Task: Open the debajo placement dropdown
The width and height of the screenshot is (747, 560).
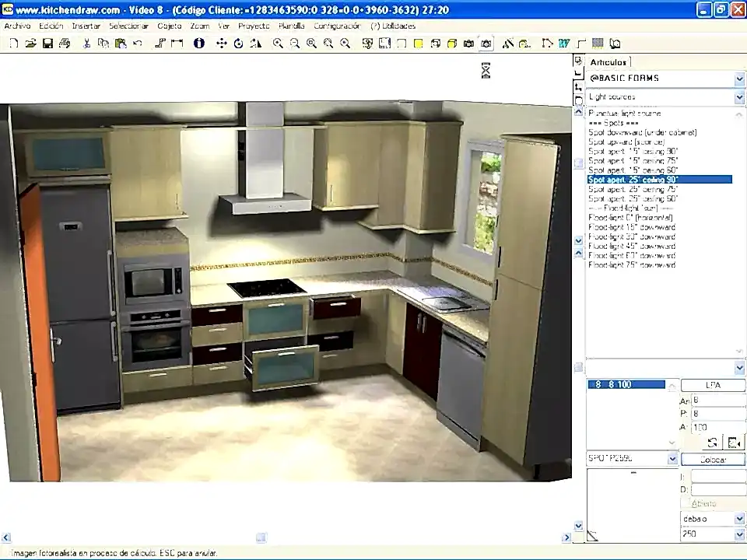Action: (x=739, y=519)
